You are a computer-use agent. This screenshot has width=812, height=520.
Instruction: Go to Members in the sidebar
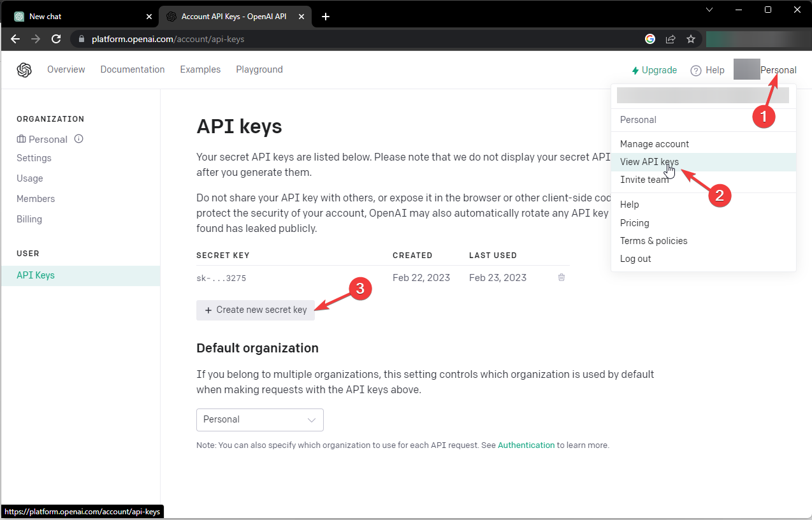pos(36,199)
